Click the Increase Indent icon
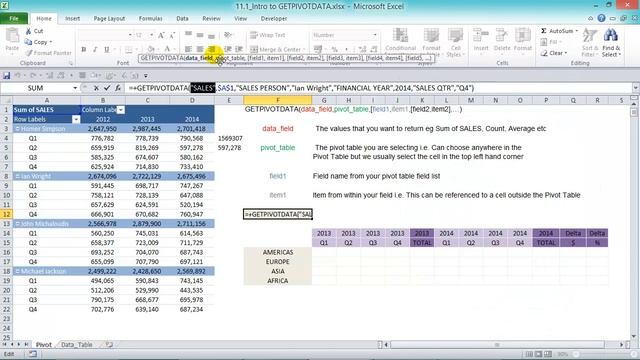The height and width of the screenshot is (360, 640). (239, 49)
